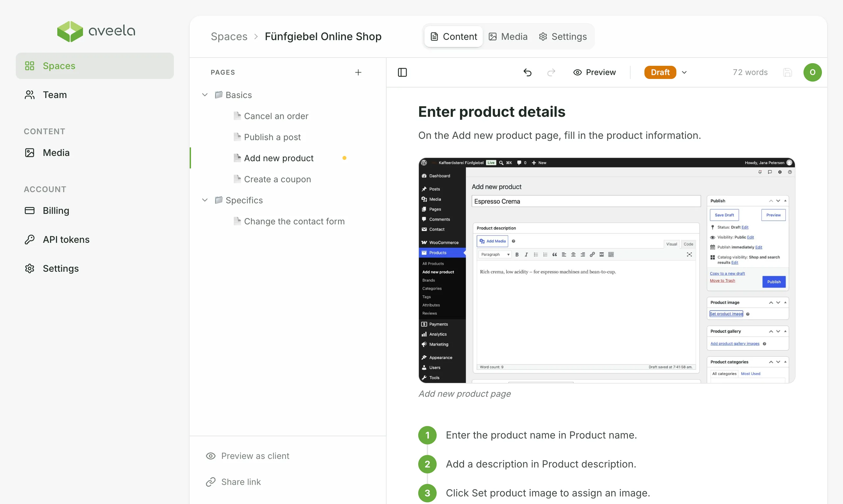Open Change the contact form page

point(294,221)
